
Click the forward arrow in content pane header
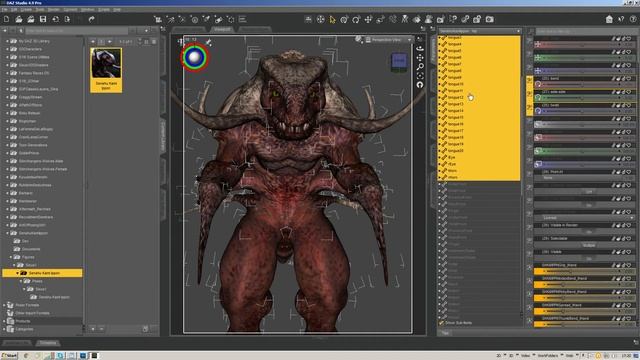pos(109,42)
